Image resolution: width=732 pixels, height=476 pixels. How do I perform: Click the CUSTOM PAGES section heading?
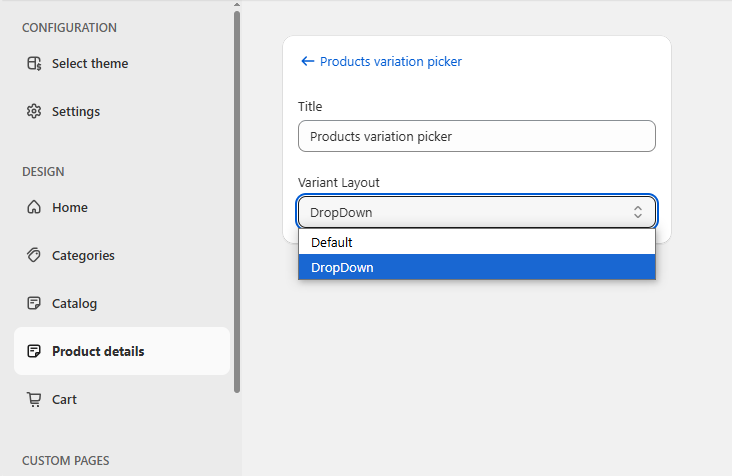[x=65, y=461]
